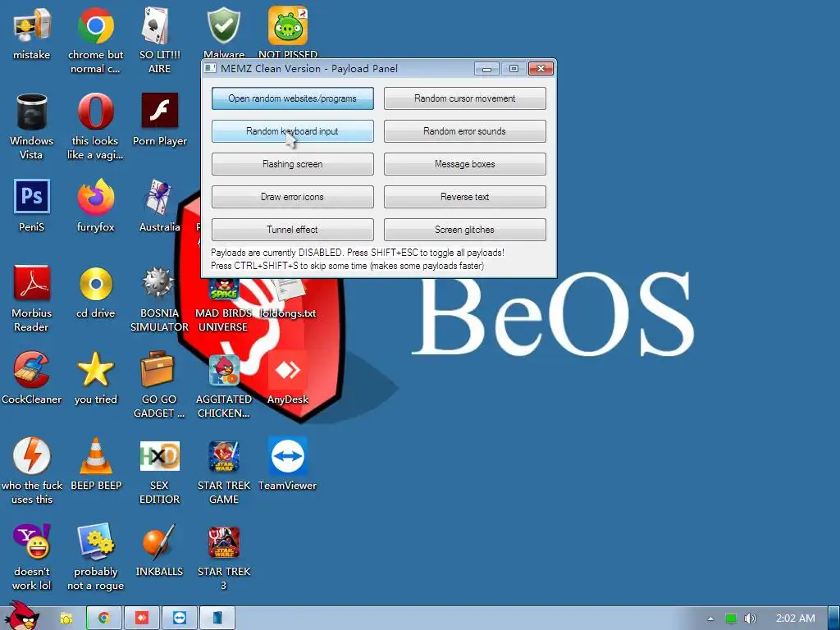The image size is (840, 630).
Task: Click the 'Press CTRL+SHIFT+S to skip' hint text
Action: tap(347, 266)
